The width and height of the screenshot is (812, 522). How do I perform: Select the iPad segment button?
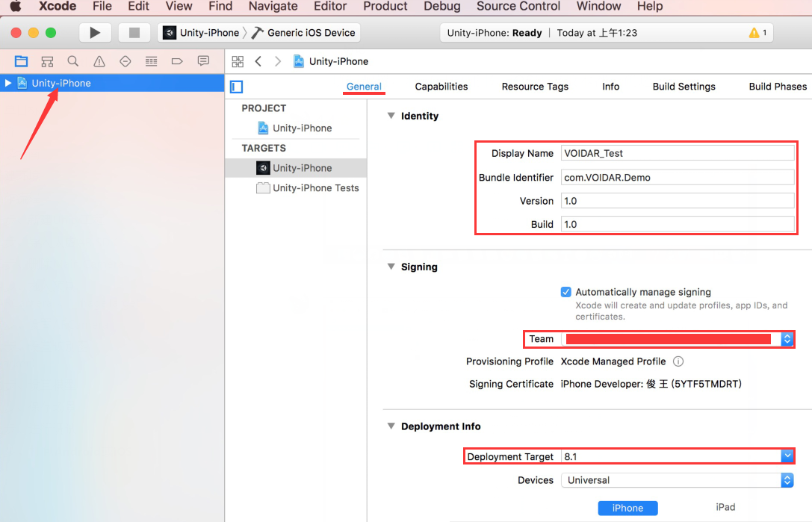click(x=725, y=508)
